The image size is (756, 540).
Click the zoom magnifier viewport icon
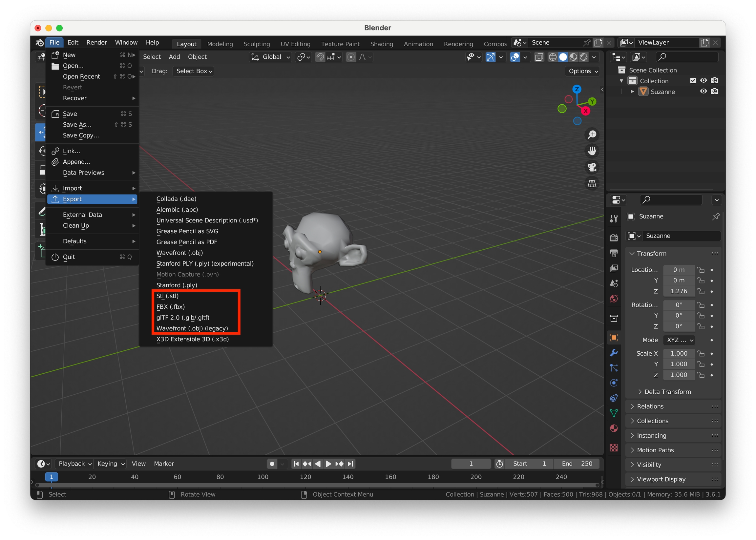click(592, 135)
